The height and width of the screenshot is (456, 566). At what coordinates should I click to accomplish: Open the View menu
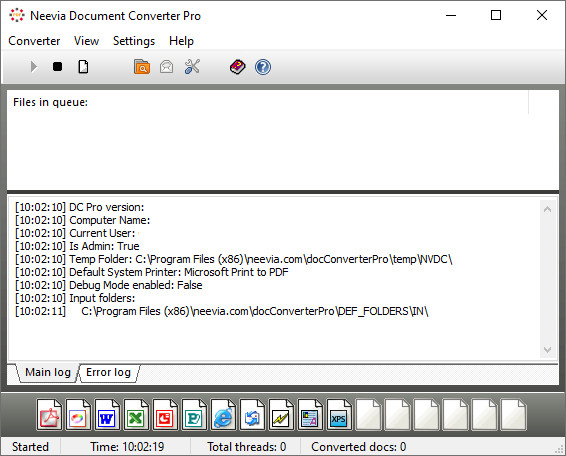click(x=86, y=41)
